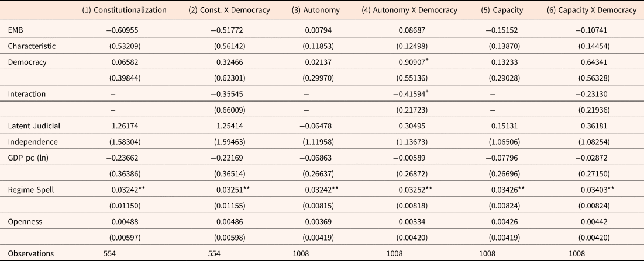Select the "(2) Const. X Democracy" column header
Viewport: 644px width, 261px height.
pos(229,11)
